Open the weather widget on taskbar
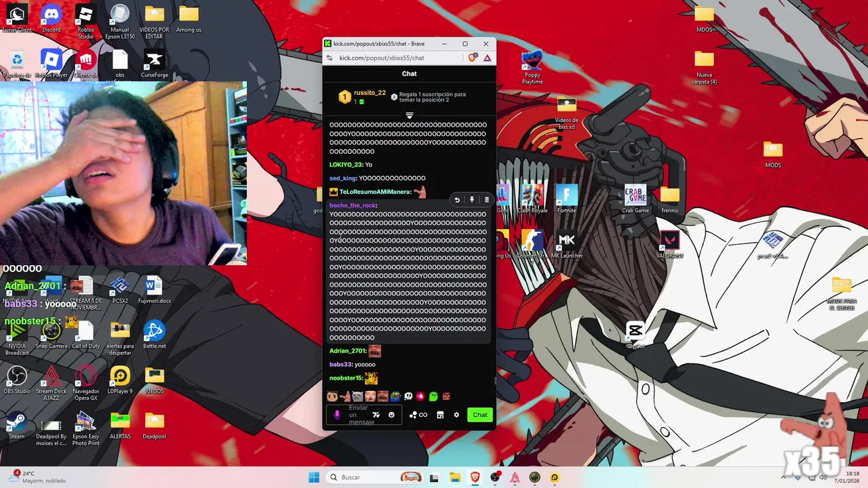Screen dimensions: 868x488 pos(37,477)
